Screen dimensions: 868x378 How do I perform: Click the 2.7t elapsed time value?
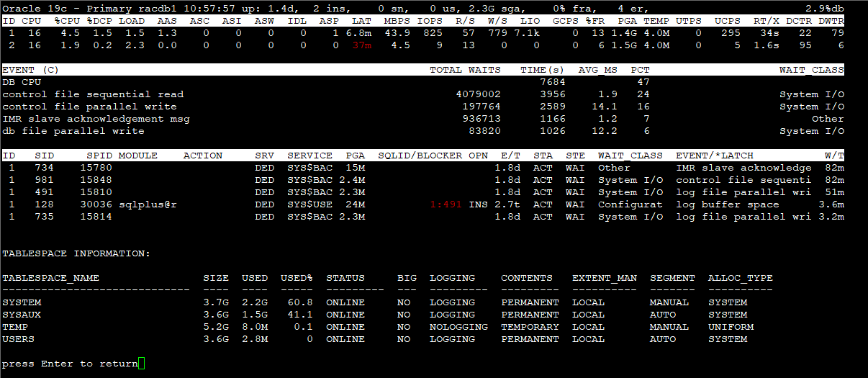[507, 204]
